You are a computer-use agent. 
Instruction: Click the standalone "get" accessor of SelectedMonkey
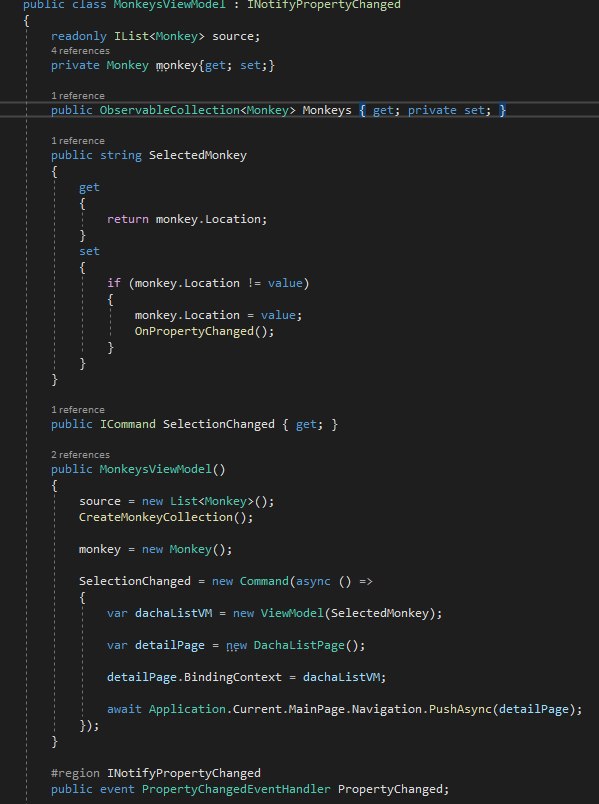coord(89,188)
